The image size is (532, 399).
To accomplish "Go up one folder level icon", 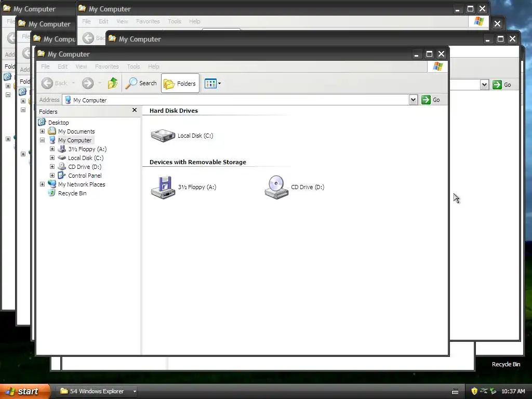I will pos(113,83).
